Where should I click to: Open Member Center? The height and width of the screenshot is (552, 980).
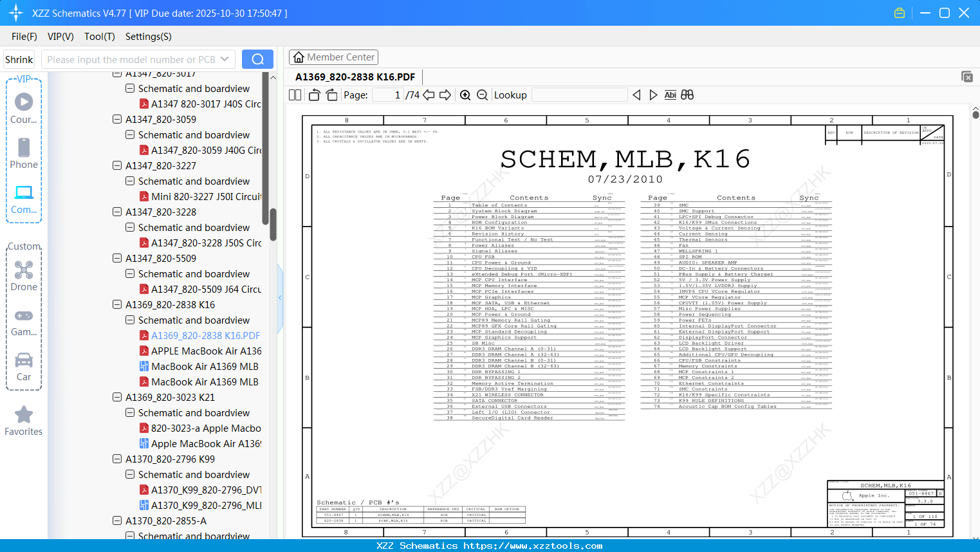(x=333, y=57)
